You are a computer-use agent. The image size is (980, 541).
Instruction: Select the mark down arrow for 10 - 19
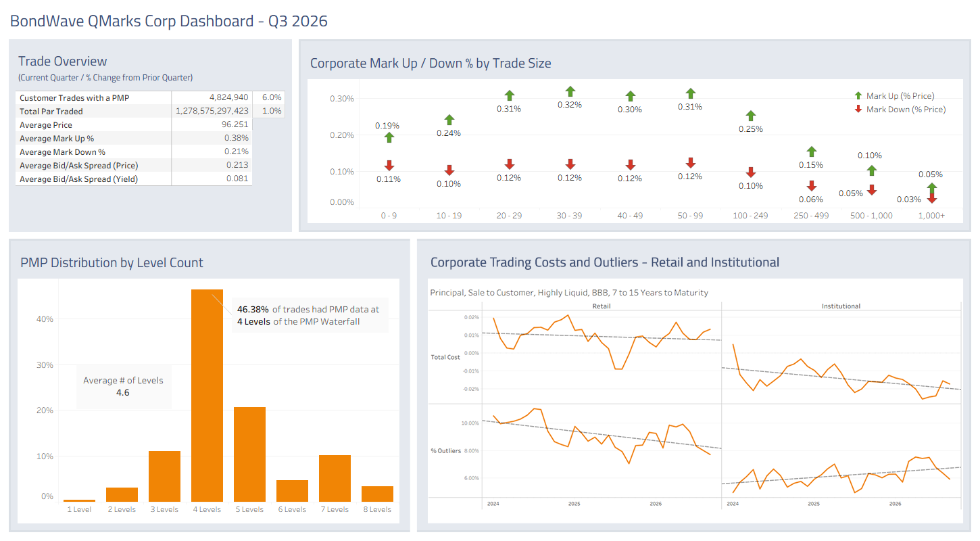[449, 170]
